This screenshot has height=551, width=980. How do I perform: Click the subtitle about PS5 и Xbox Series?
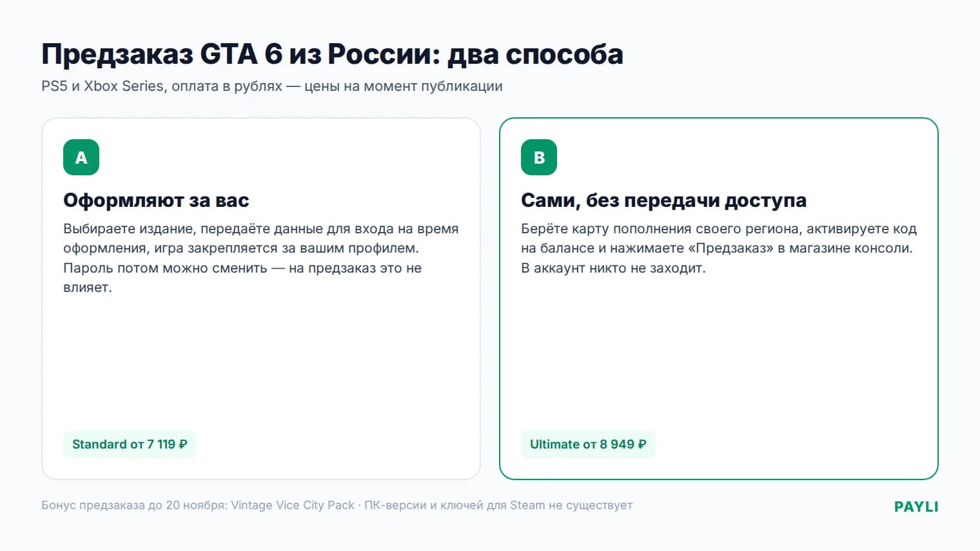(272, 86)
